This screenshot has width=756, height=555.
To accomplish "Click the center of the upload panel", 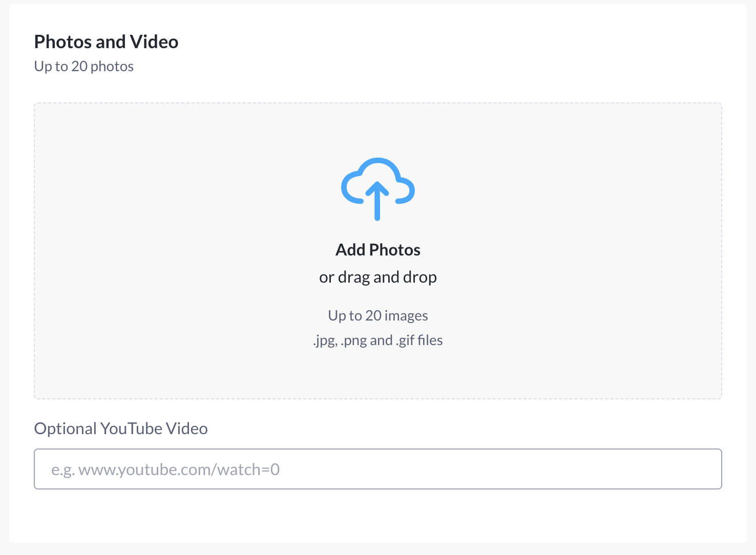I will [377, 251].
